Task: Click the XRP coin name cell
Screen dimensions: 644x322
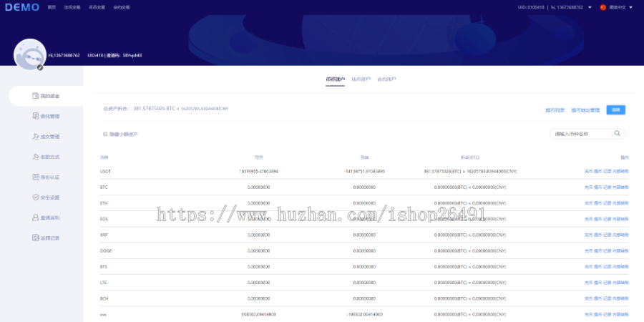Action: [104, 235]
